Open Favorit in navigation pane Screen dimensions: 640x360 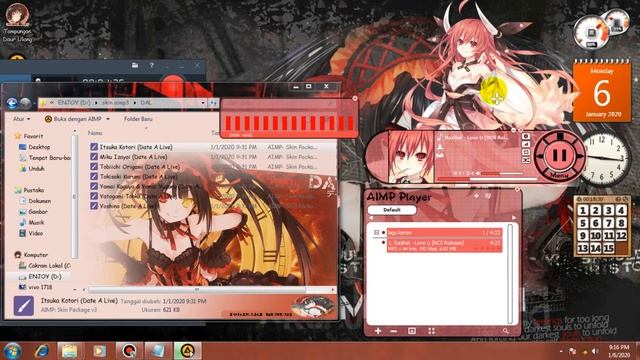click(29, 136)
